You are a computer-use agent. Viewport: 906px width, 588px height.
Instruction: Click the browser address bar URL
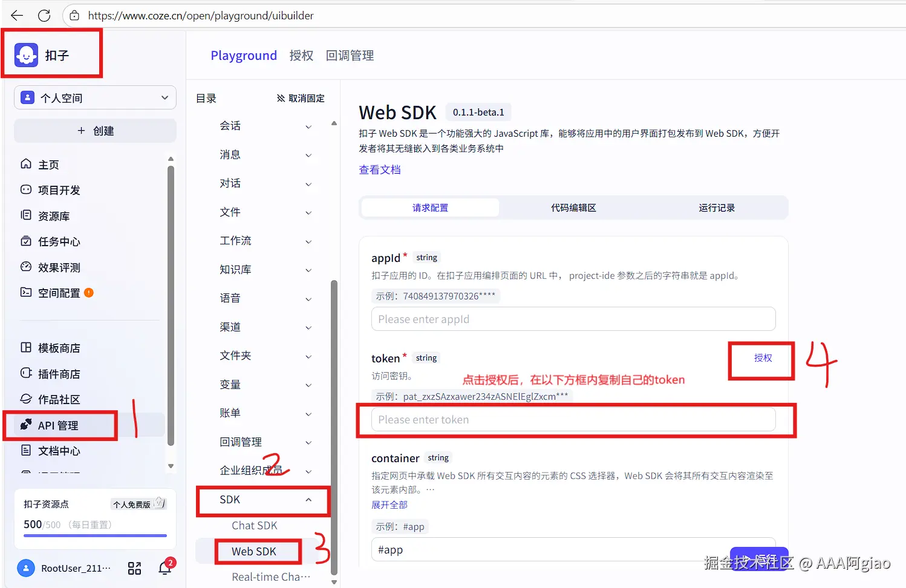coord(201,16)
